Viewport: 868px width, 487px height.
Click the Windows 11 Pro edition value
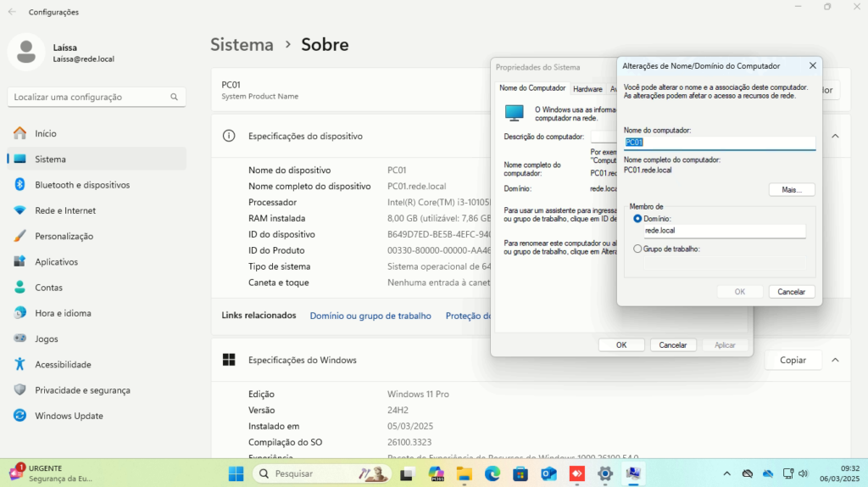coord(418,395)
